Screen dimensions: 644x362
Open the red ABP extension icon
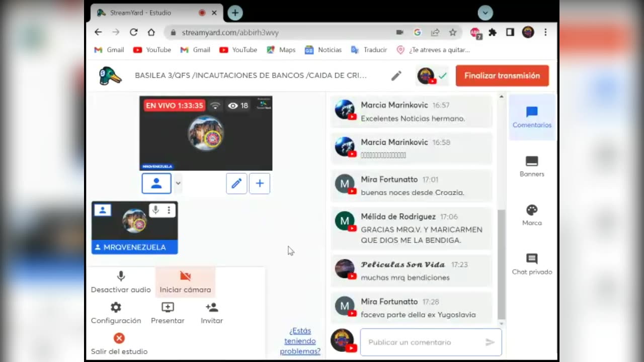coord(475,33)
